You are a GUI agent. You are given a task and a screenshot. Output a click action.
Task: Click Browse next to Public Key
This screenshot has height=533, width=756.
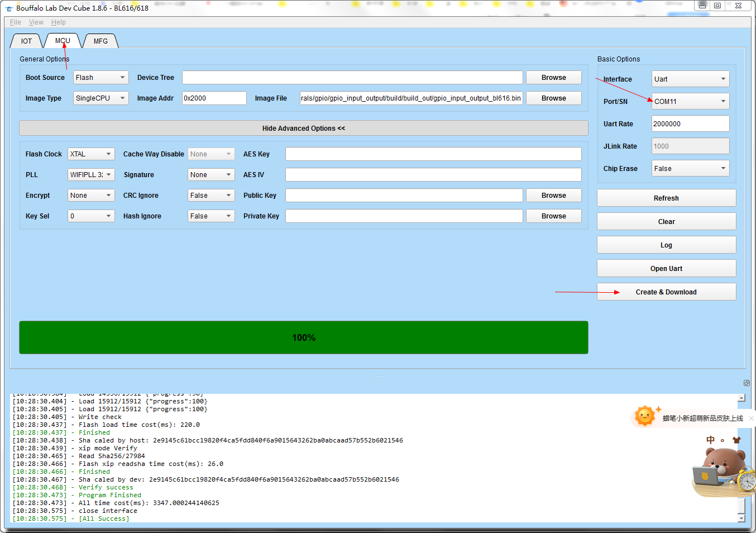pyautogui.click(x=554, y=196)
